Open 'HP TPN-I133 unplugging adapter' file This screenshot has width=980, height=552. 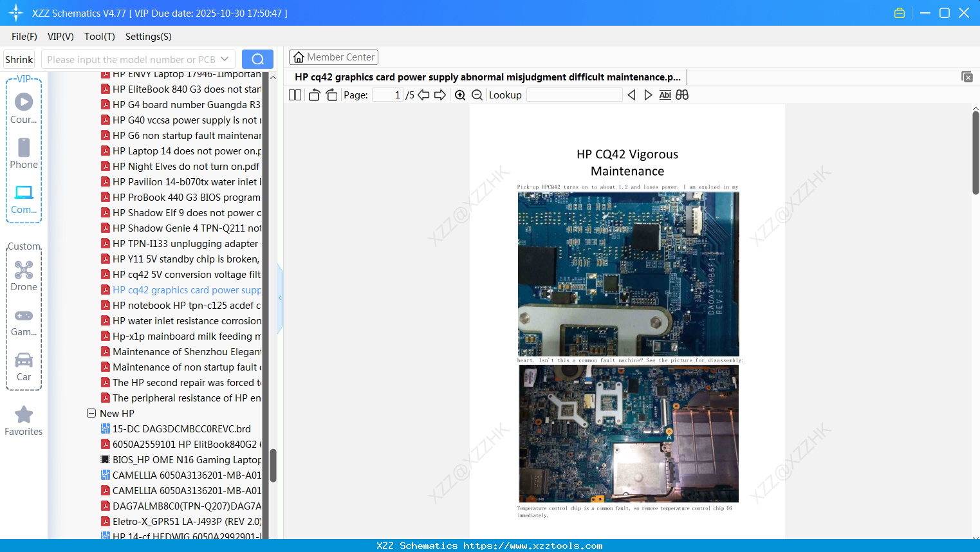click(x=180, y=244)
